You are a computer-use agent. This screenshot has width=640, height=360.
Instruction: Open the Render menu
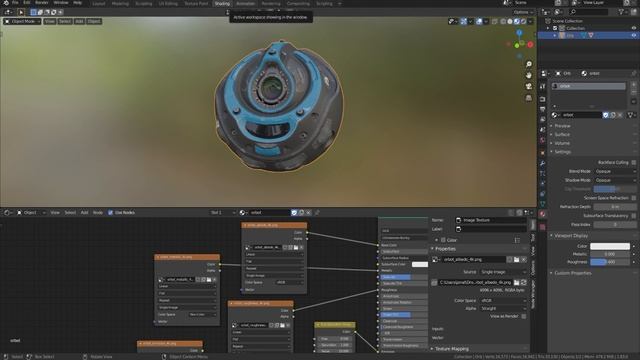[x=42, y=2]
